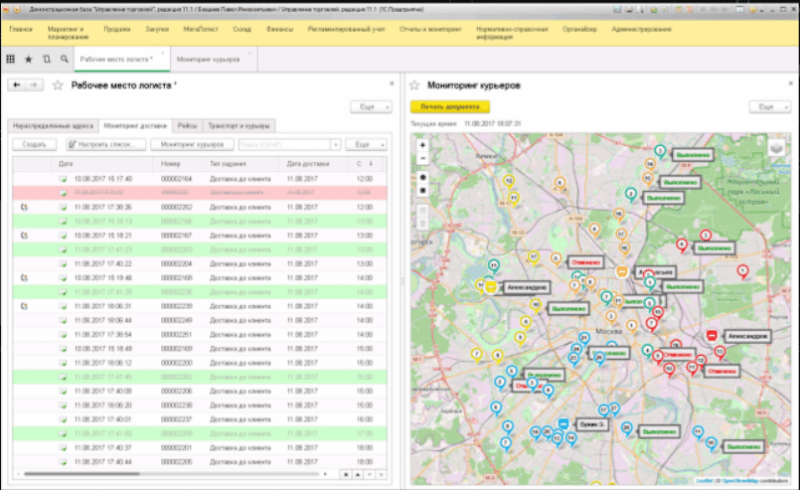The height and width of the screenshot is (490, 800).
Task: Add Рабочее место логиста to favorites star
Action: coord(57,86)
